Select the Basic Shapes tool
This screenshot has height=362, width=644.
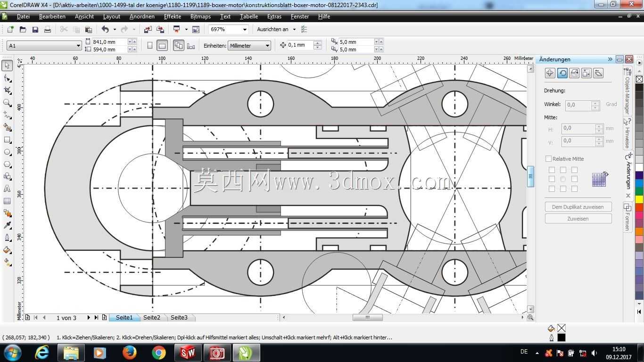[x=7, y=176]
